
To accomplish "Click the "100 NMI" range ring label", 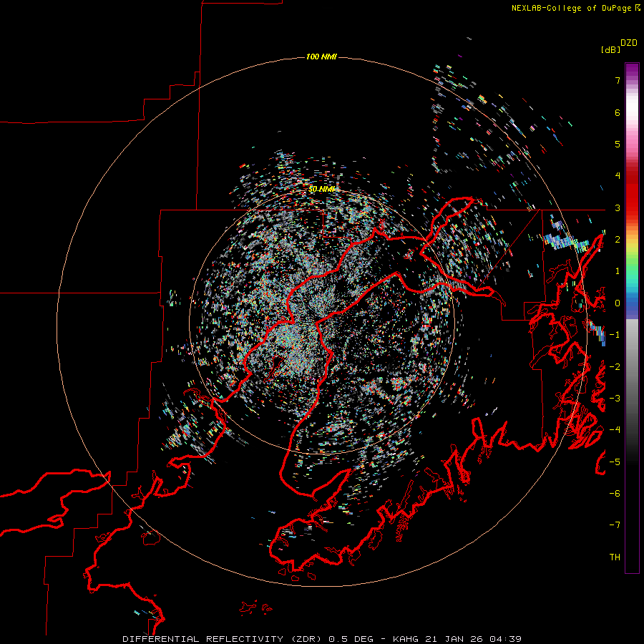I will tap(321, 57).
